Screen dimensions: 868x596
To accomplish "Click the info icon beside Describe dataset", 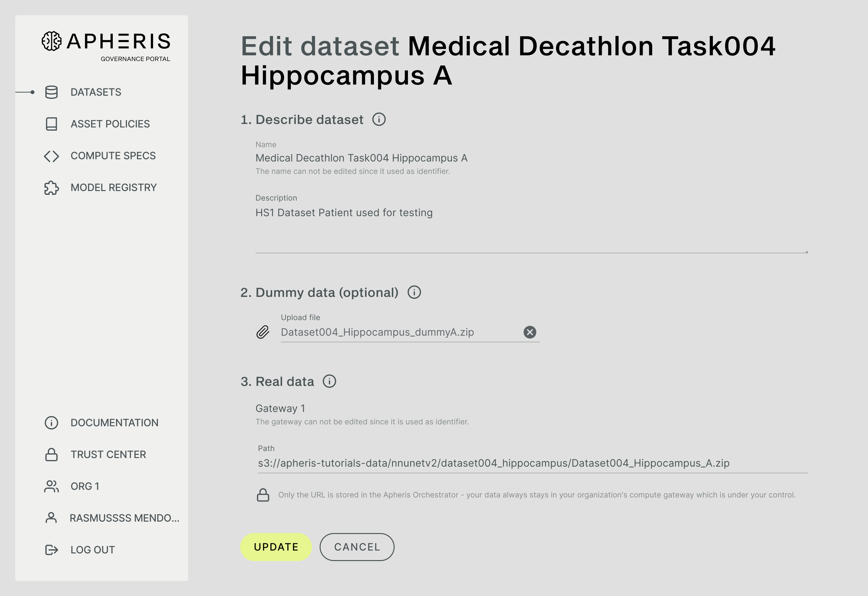I will click(379, 119).
